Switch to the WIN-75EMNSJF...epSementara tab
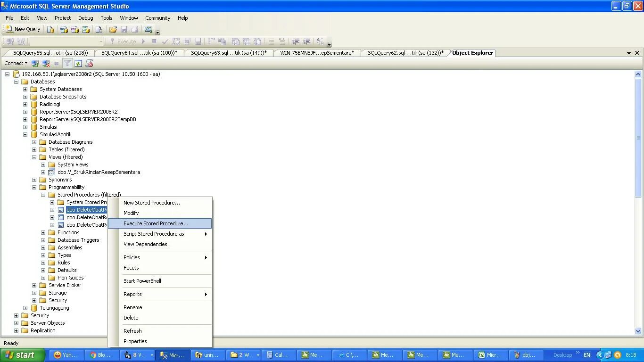 316,53
